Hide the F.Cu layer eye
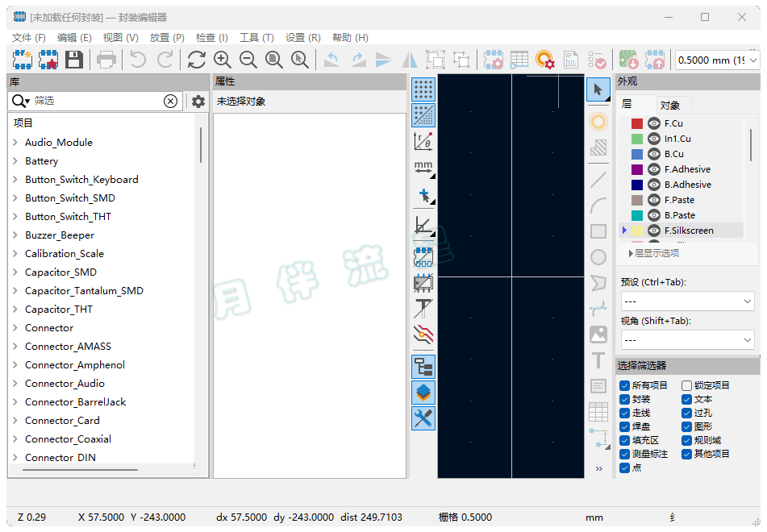 pyautogui.click(x=654, y=123)
